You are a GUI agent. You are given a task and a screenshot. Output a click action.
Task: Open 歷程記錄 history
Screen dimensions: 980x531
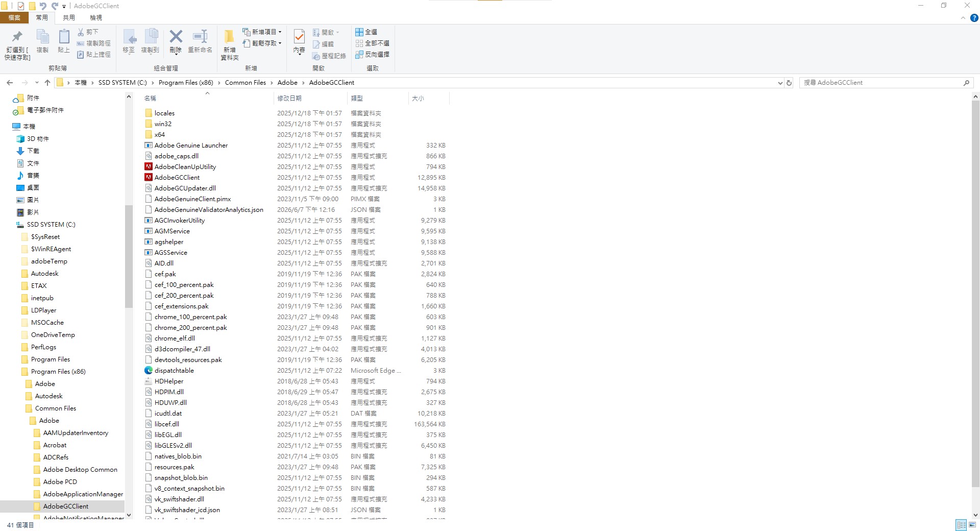point(329,56)
